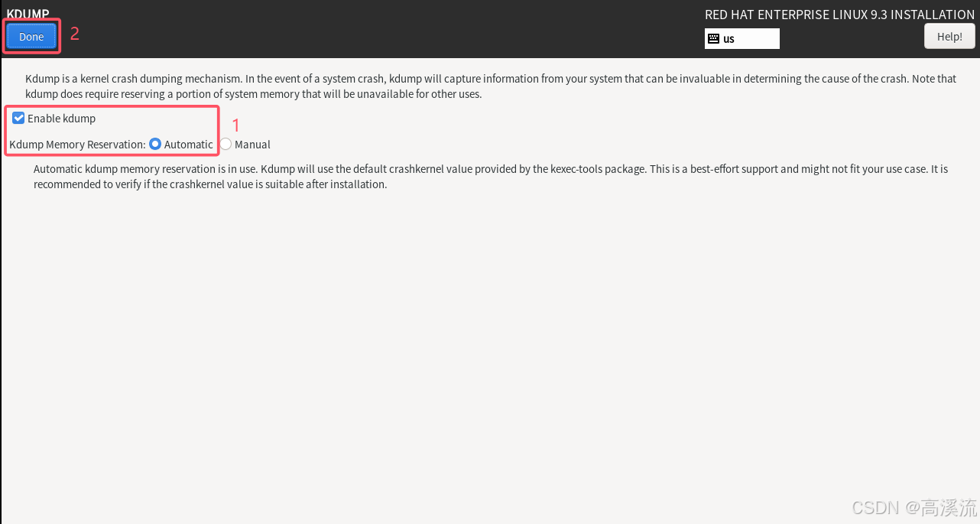Click the Red Hat Enterprise Linux 9.3 Installation heading
This screenshot has height=524, width=980.
839,15
